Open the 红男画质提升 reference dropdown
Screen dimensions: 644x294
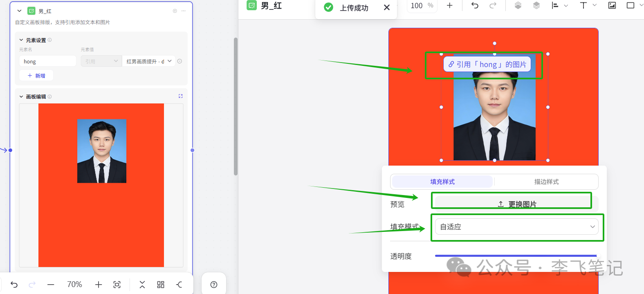[148, 61]
